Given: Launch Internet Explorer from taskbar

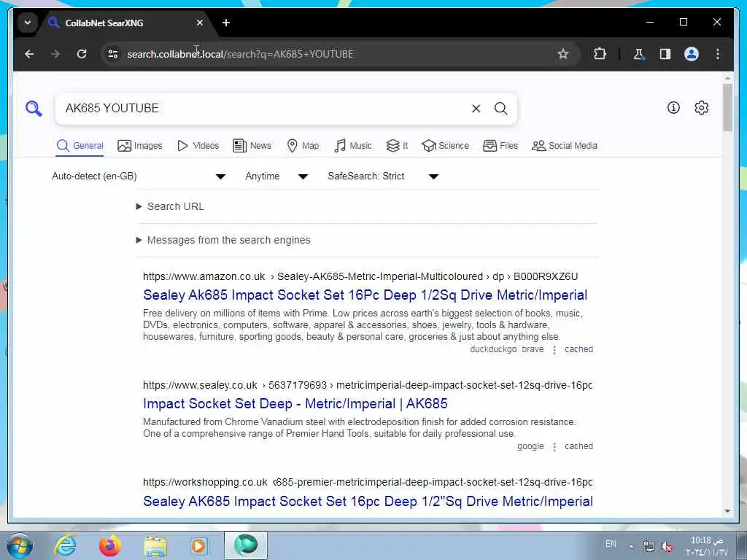Looking at the screenshot, I should 65,545.
